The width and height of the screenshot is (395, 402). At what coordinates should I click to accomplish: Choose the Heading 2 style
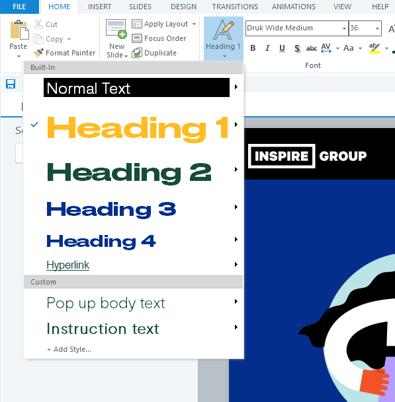click(x=129, y=173)
